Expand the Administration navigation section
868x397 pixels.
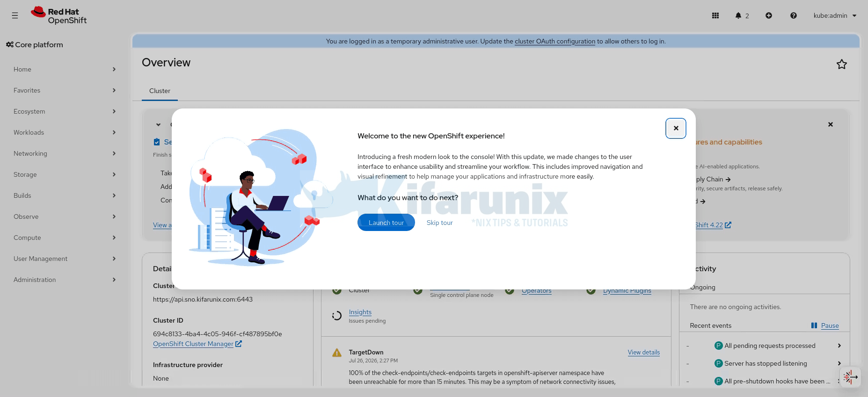click(x=65, y=280)
